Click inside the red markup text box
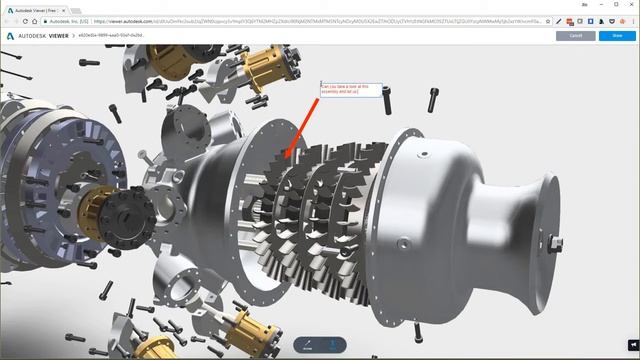The height and width of the screenshot is (360, 640). tap(351, 89)
